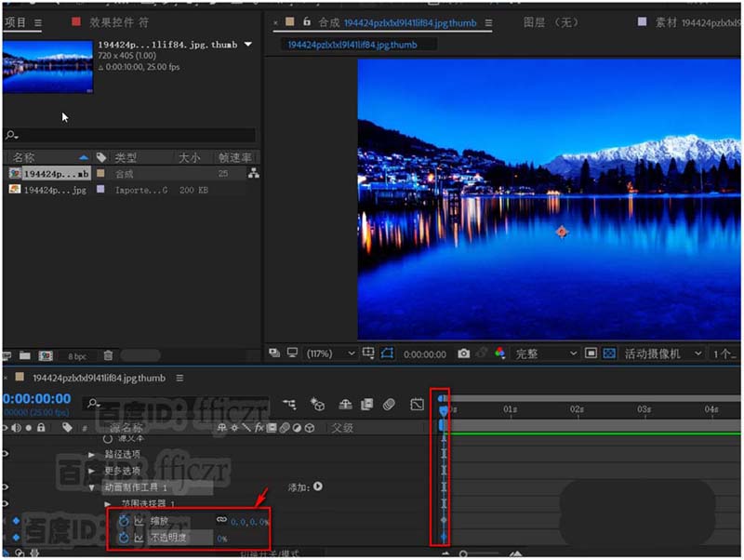Open the composition mini-flowchart in timeline
Viewport: 744px width, 560px height.
(x=289, y=405)
